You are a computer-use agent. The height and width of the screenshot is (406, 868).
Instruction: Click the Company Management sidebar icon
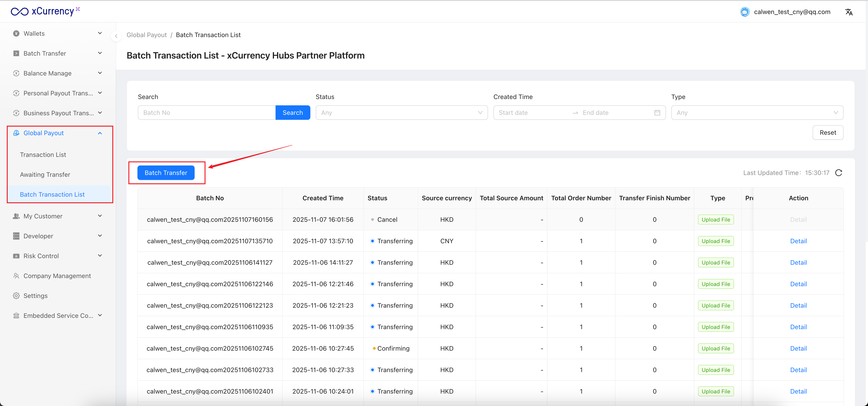(16, 276)
